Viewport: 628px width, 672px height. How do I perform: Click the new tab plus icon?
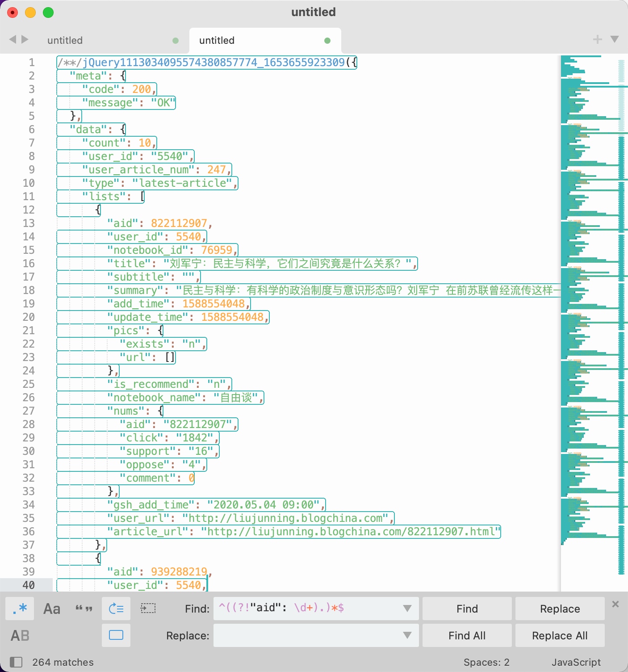[597, 40]
